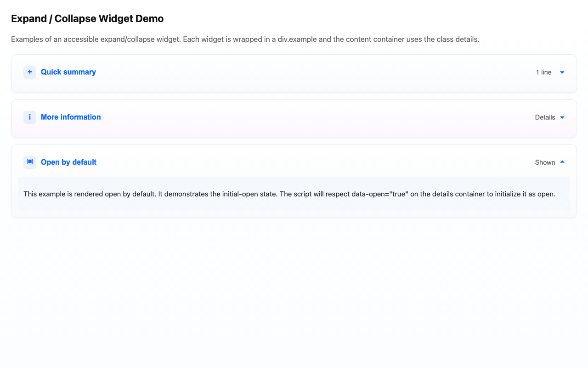Select the info icon beside More information
The height and width of the screenshot is (368, 588).
point(29,117)
